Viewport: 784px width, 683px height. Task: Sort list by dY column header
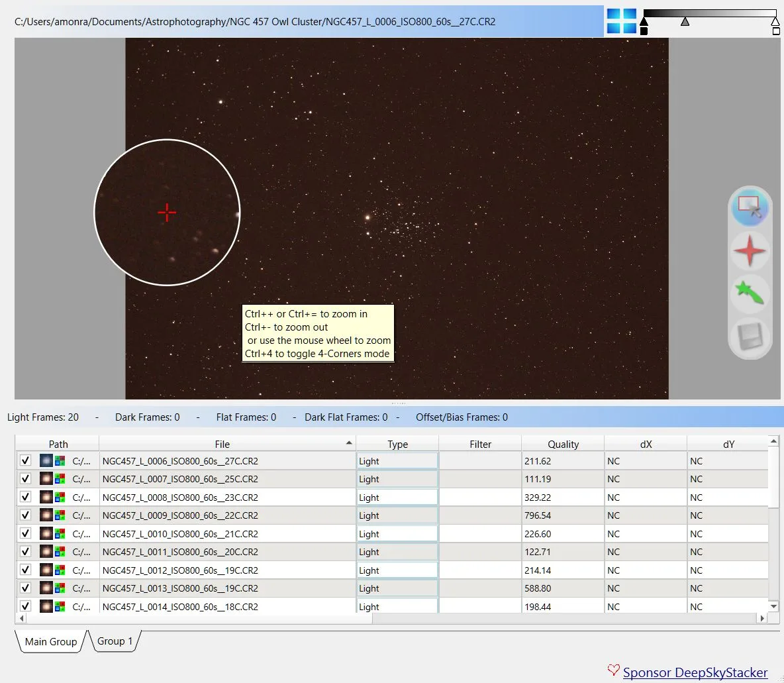(x=728, y=444)
